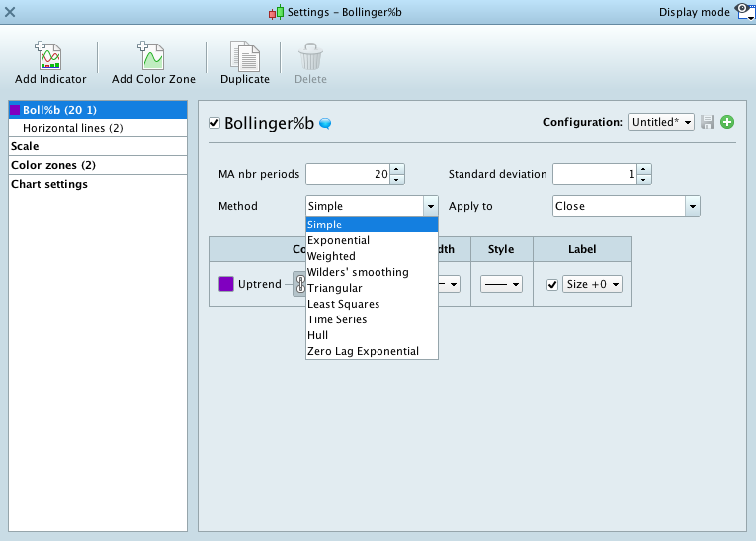Open the Configuration Untitled dropdown
Image resolution: width=756 pixels, height=541 pixels.
pos(660,122)
